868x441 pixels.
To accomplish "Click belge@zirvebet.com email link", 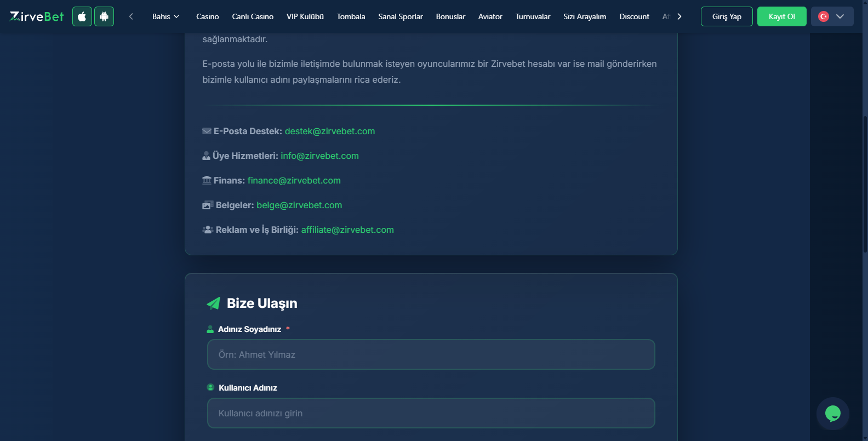I will (299, 205).
